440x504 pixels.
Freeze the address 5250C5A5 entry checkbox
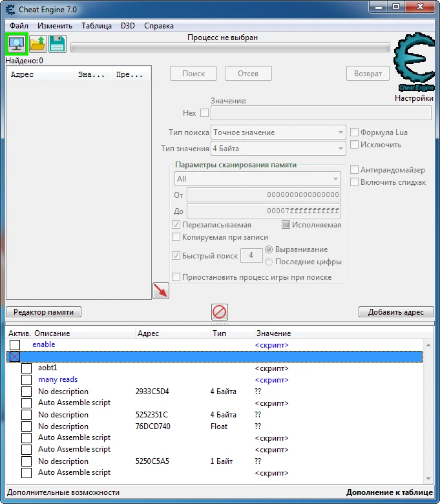click(x=26, y=461)
